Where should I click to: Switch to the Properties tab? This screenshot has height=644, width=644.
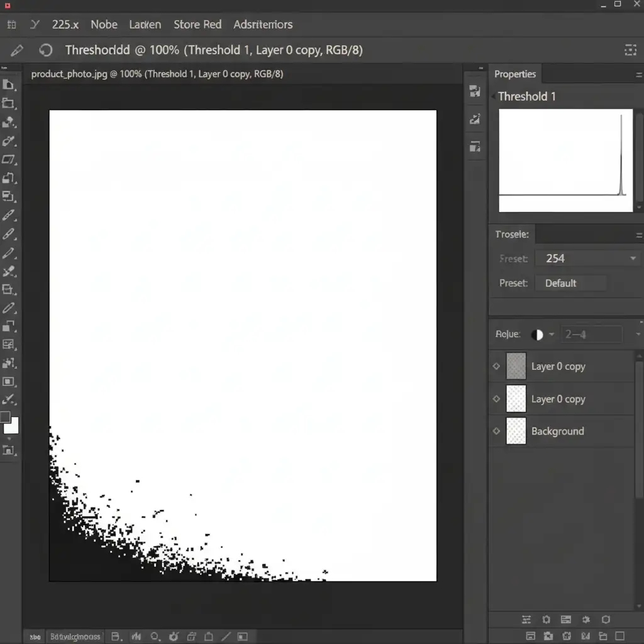[x=515, y=74]
